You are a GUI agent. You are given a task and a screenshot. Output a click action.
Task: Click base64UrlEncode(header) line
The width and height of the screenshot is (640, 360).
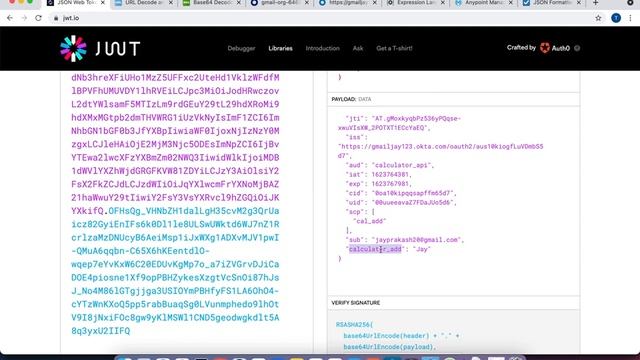coord(401,336)
